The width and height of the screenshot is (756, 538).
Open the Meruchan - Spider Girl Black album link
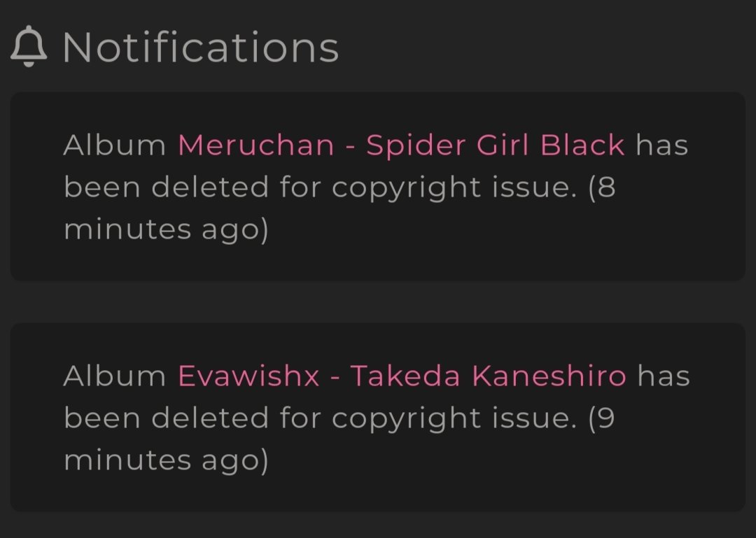point(401,145)
